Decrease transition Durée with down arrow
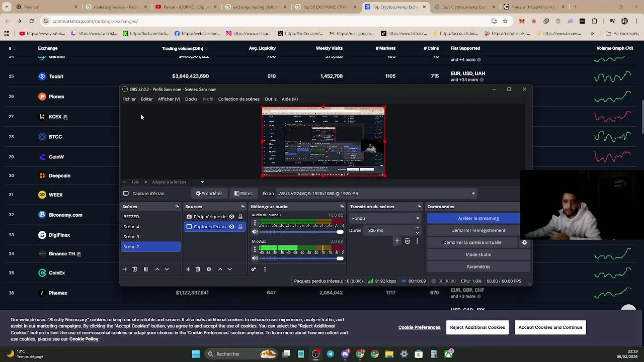This screenshot has height=362, width=644. pyautogui.click(x=417, y=233)
